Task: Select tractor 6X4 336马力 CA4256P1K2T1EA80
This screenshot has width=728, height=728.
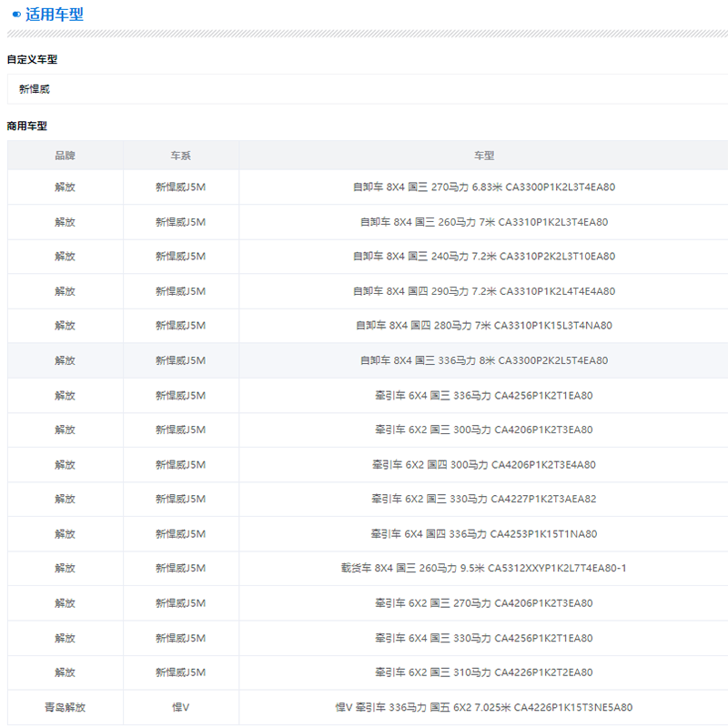Action: [483, 395]
